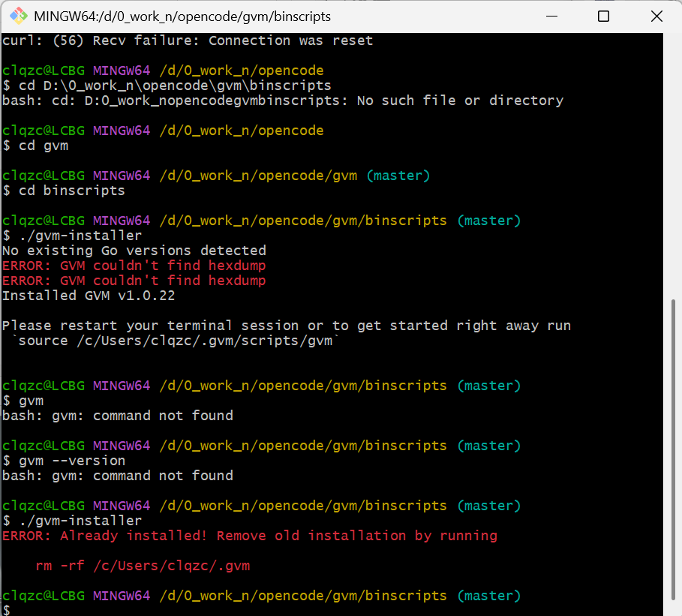Screen dimensions: 682x616
Task: Click the '$ gvm' command line
Action: pos(23,401)
